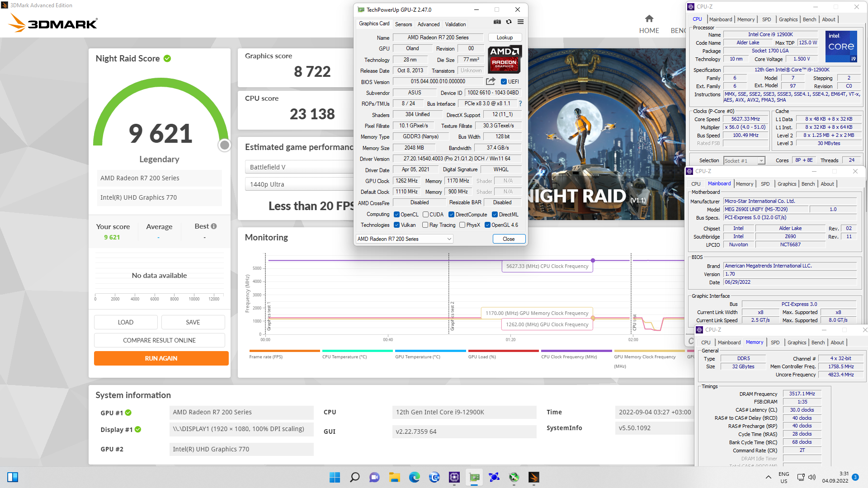
Task: Toggle the DirectCompute checkbox
Action: coord(451,215)
